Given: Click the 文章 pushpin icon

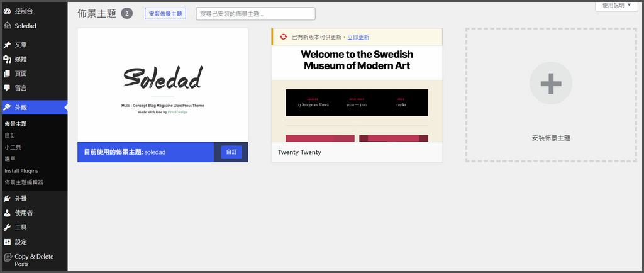Looking at the screenshot, I should click(x=7, y=45).
